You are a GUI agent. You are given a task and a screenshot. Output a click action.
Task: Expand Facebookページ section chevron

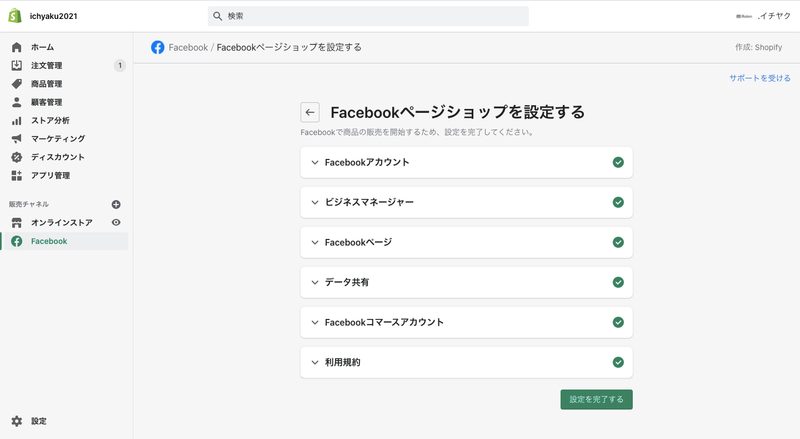[315, 242]
